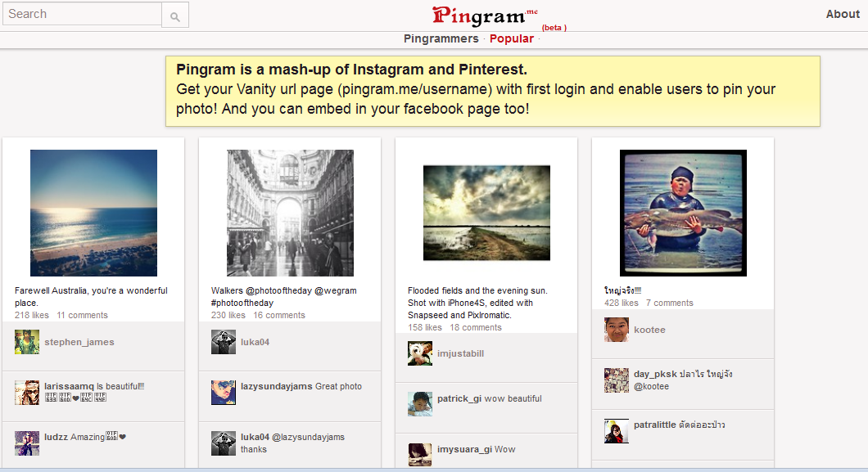
Task: Click '16 comments' text
Action: [279, 315]
